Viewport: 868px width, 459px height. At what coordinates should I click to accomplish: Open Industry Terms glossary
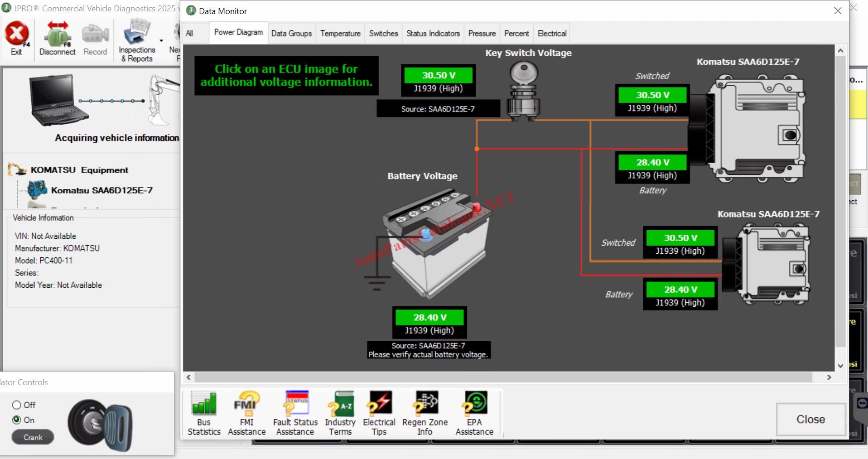coord(340,403)
